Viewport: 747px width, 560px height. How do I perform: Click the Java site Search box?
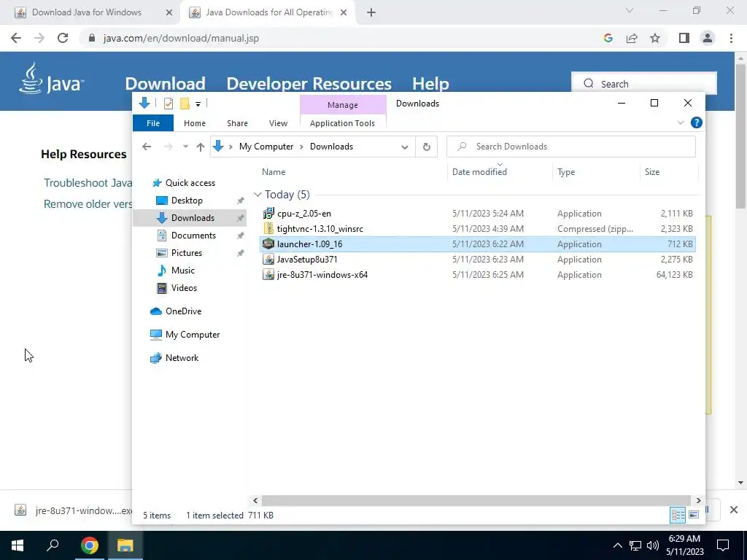[643, 84]
